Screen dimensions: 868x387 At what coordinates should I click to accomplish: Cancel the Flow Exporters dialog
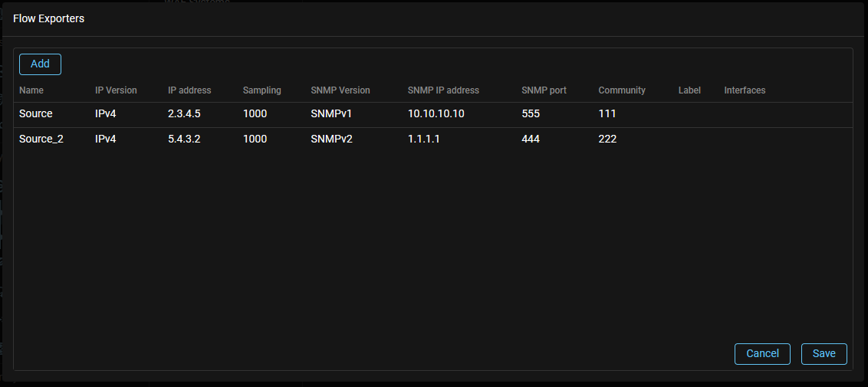[x=762, y=353]
